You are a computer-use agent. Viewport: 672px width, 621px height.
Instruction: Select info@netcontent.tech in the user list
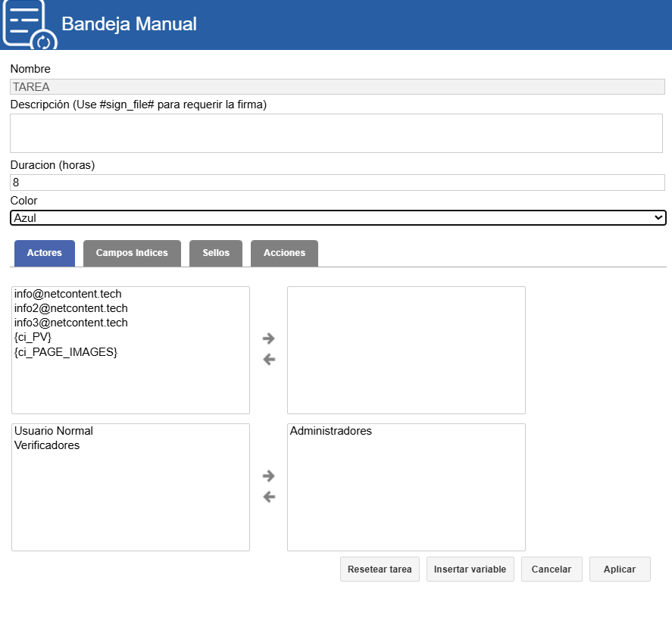pyautogui.click(x=68, y=294)
